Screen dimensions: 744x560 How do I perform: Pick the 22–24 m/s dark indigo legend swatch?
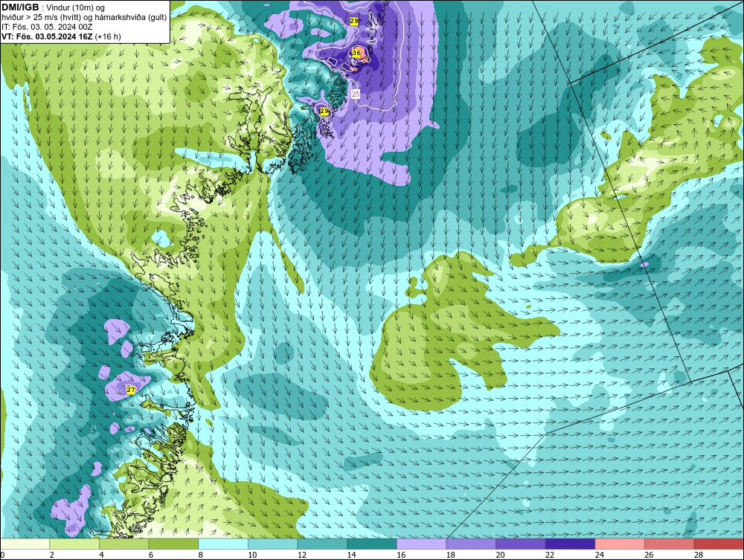pos(571,544)
